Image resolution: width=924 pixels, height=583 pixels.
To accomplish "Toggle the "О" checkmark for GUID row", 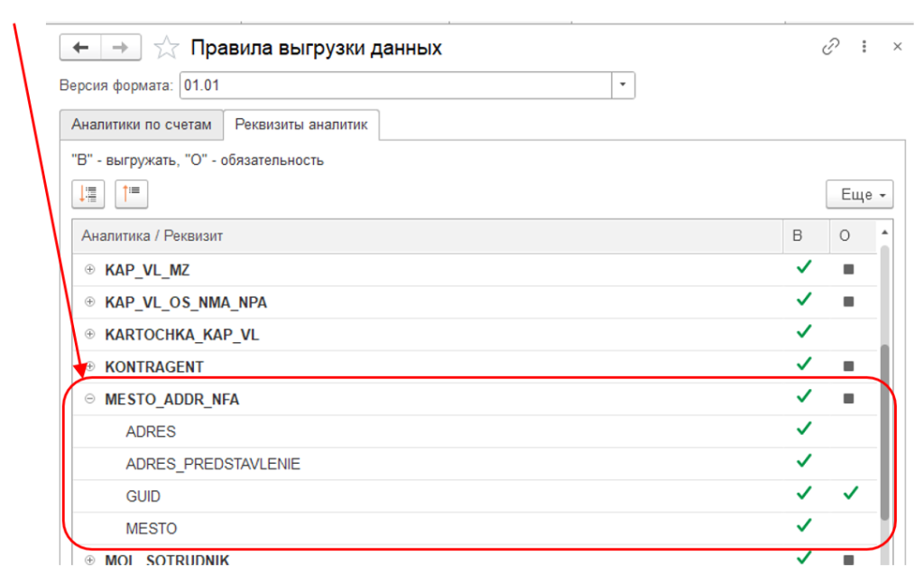I will point(848,495).
